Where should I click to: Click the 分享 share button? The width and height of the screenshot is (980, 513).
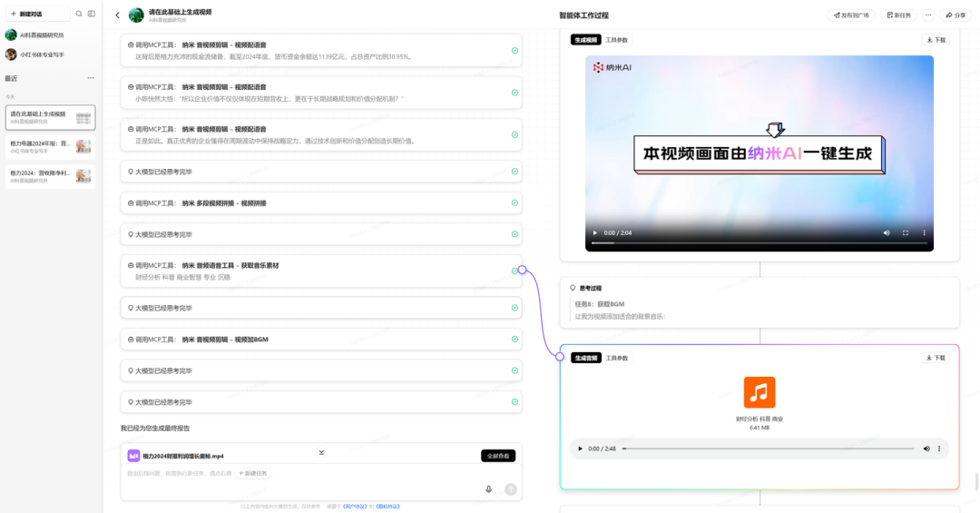pos(955,15)
